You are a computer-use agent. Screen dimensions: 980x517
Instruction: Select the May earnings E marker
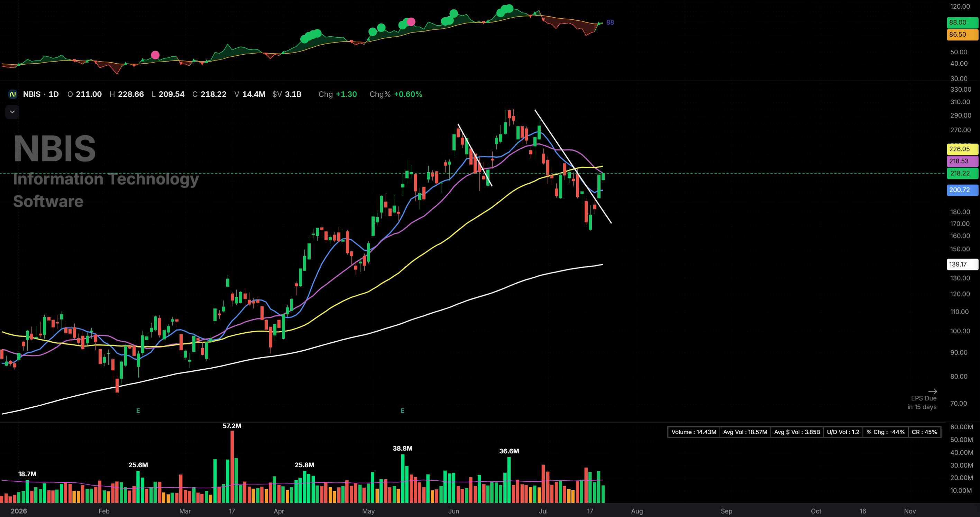[x=403, y=411]
